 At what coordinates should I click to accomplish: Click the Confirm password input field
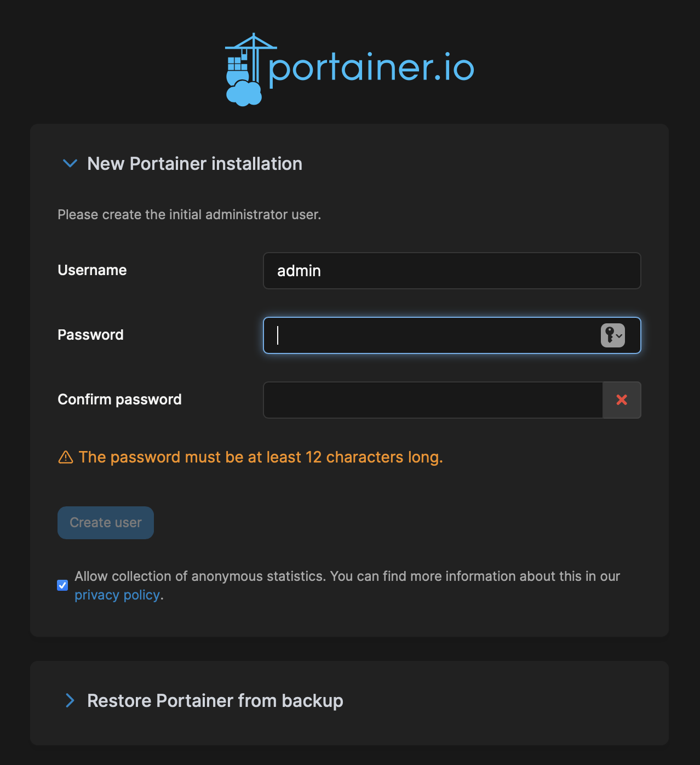(x=433, y=400)
